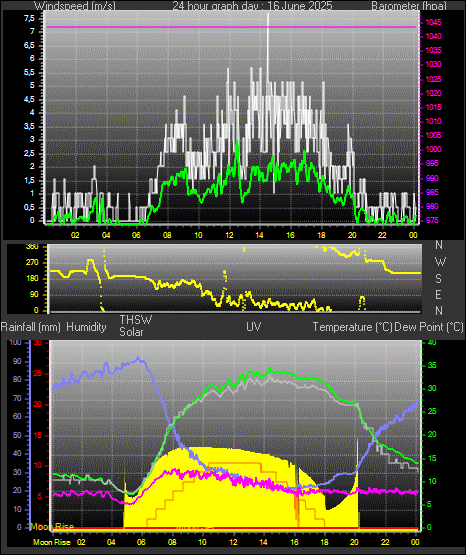Select the 7,5 value on windspeed axis
This screenshot has height=555, width=466.
coord(29,18)
